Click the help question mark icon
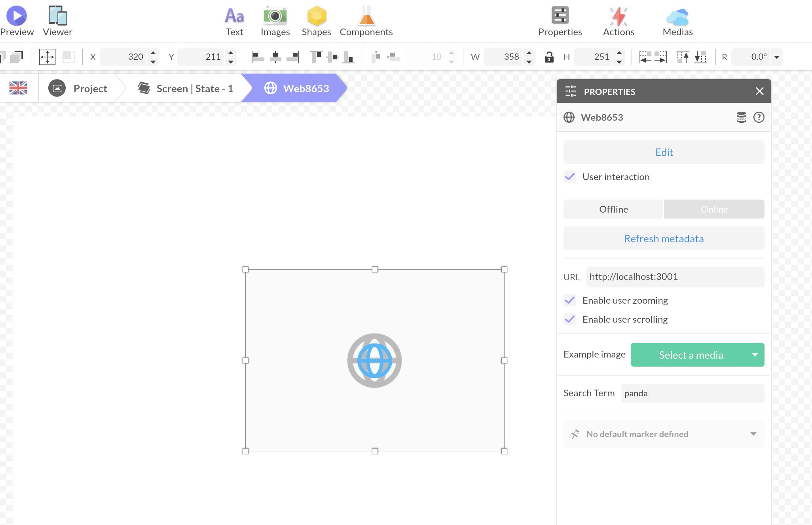This screenshot has height=525, width=812. [759, 117]
